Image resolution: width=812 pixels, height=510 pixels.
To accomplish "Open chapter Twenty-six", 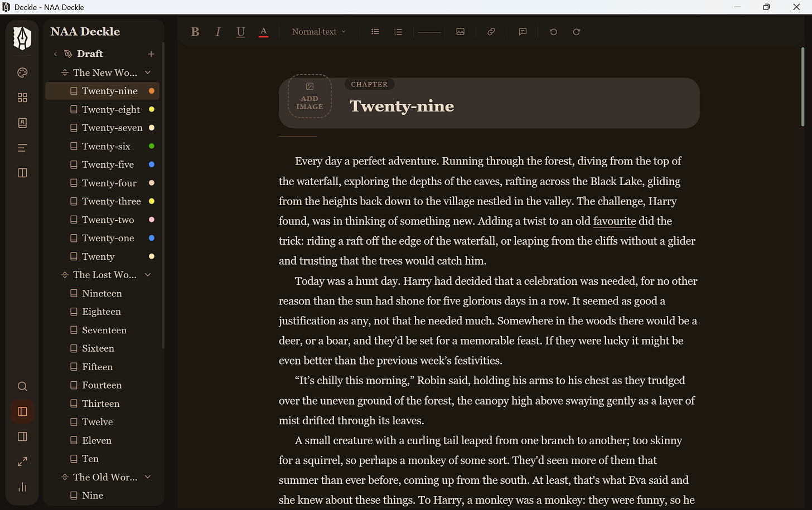I will [103, 146].
